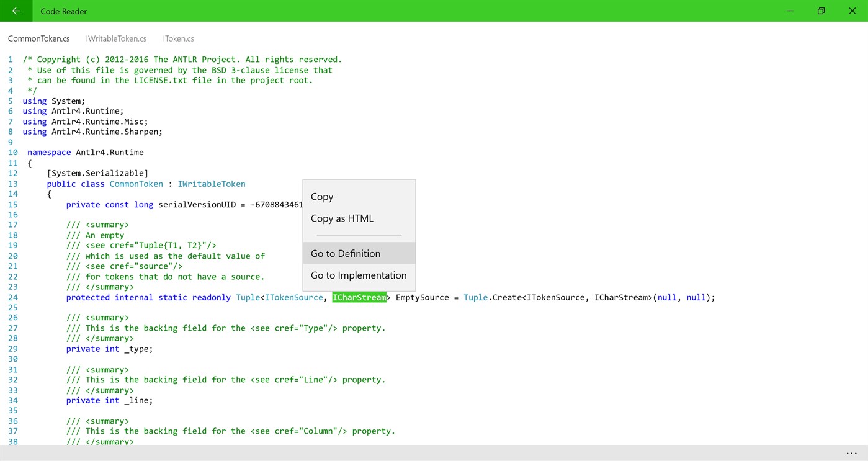Click line number 24 in the gutter
The height and width of the screenshot is (461, 868).
point(12,298)
